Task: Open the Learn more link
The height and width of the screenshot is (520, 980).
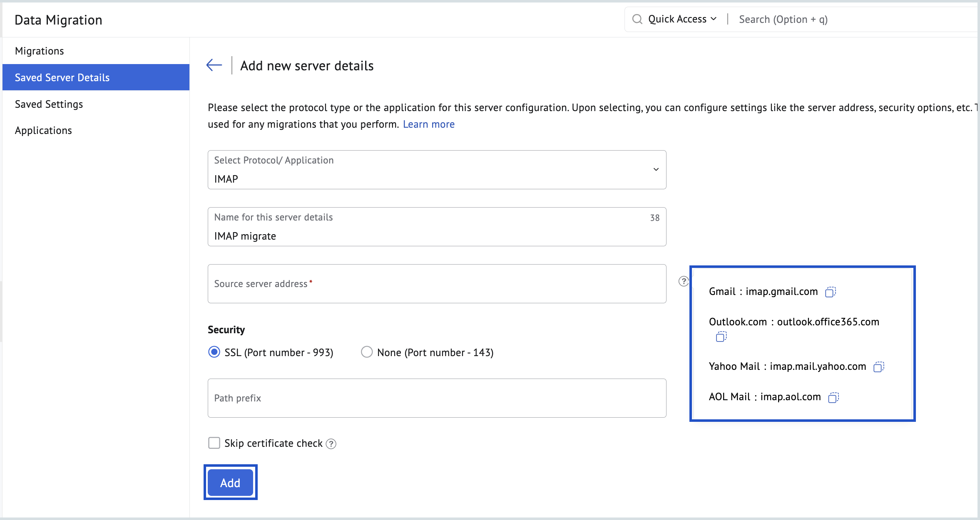Action: point(428,124)
